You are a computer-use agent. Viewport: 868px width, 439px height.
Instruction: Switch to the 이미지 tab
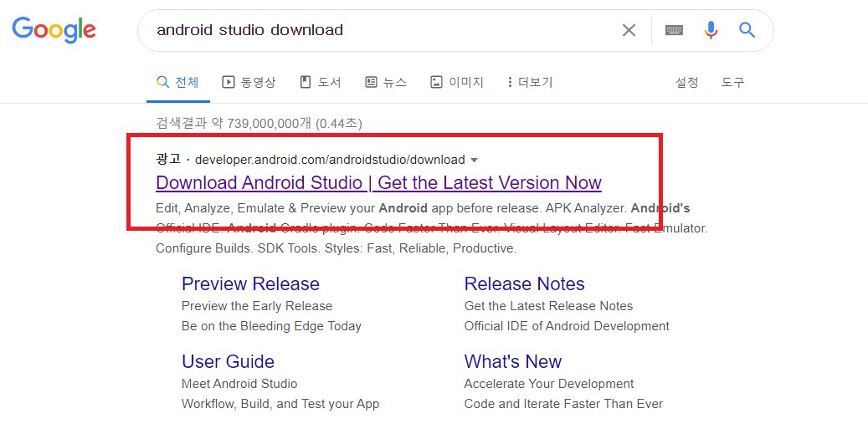(x=457, y=83)
